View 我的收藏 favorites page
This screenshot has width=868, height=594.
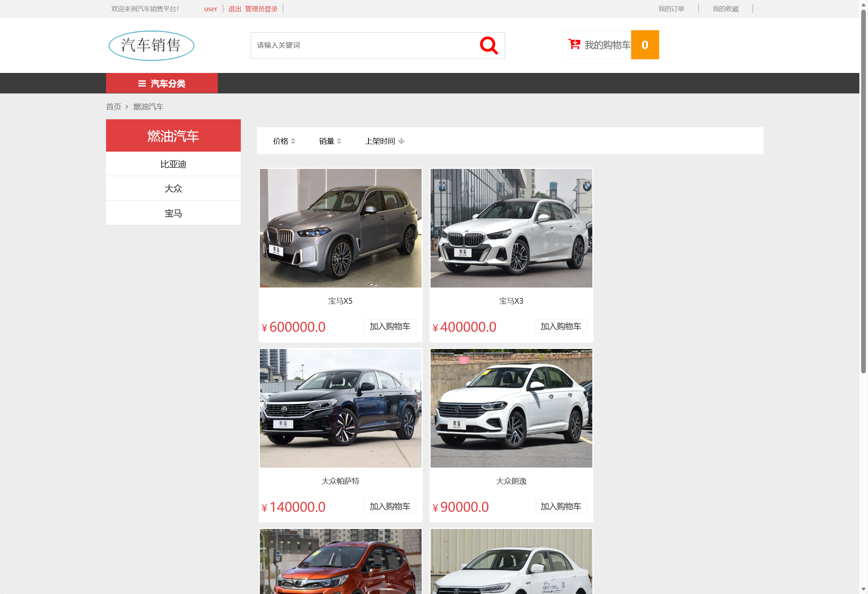pyautogui.click(x=725, y=9)
